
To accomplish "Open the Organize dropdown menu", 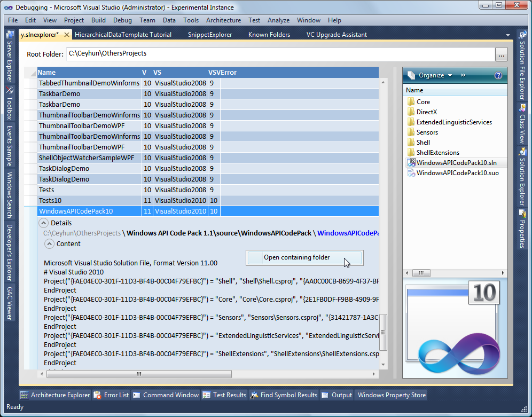I will click(x=431, y=75).
